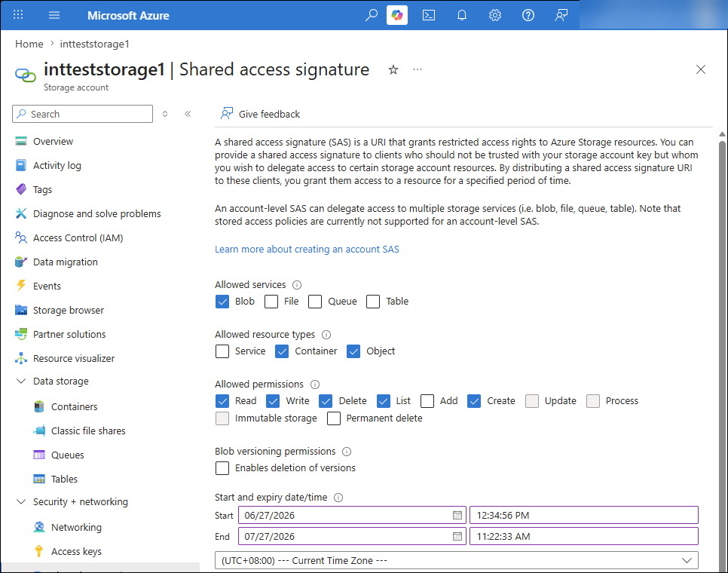The image size is (728, 573).
Task: Open Containers under Data storage
Action: [74, 407]
